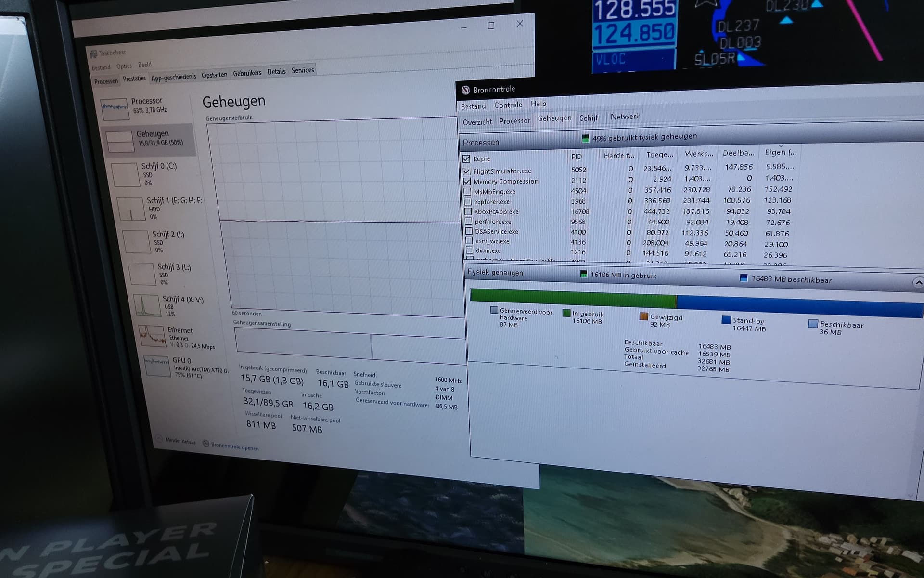This screenshot has height=578, width=924.
Task: Uncheck the FlightSimulator.exe process checkbox
Action: 466,170
